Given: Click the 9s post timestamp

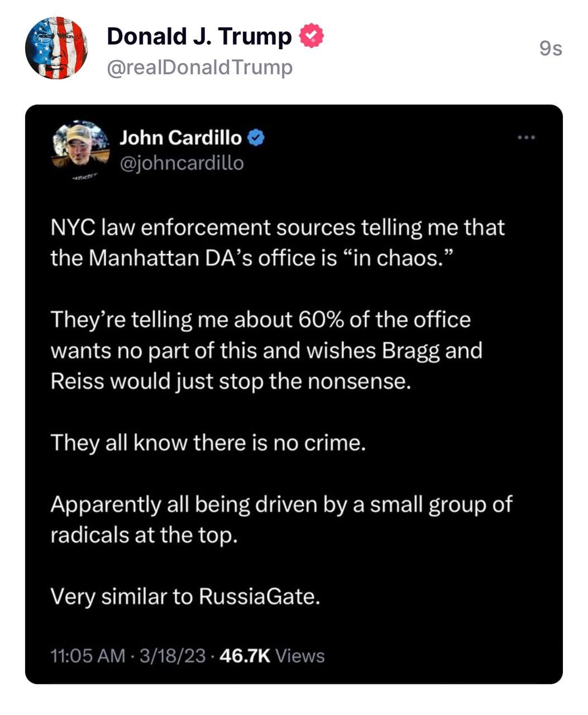Looking at the screenshot, I should [x=551, y=49].
